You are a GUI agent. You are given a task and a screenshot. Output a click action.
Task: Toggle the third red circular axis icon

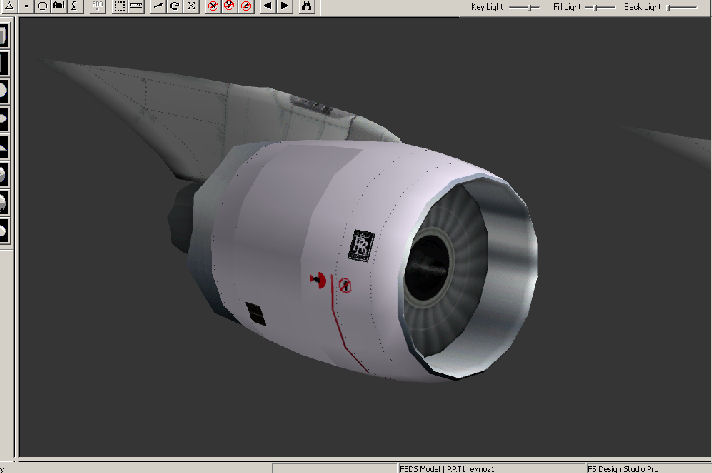(x=245, y=6)
